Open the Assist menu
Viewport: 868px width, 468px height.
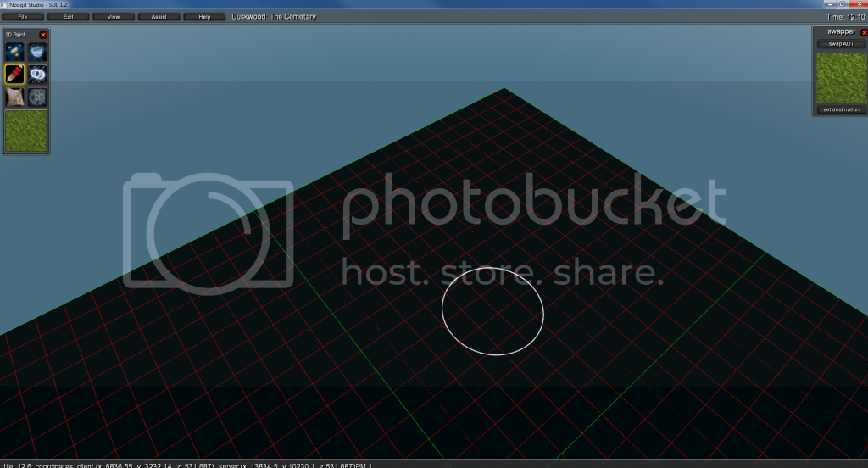pyautogui.click(x=159, y=17)
